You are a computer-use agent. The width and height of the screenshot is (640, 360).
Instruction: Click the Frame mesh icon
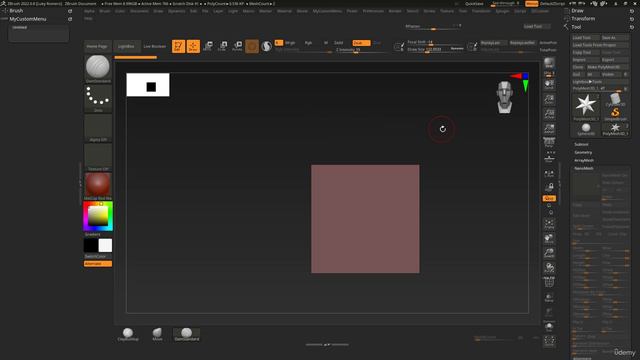[x=549, y=224]
